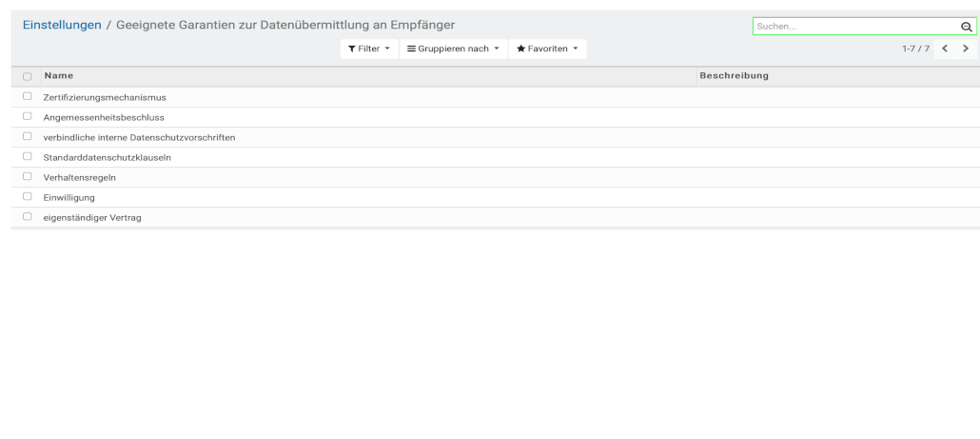This screenshot has height=439, width=980.
Task: Expand the Gruppieren nach dropdown
Action: click(x=454, y=49)
